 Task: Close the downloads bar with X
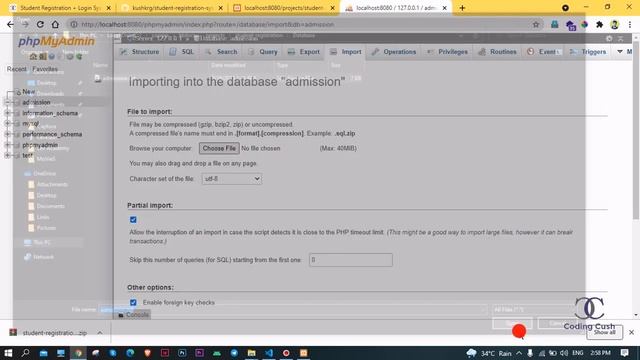coord(631,332)
